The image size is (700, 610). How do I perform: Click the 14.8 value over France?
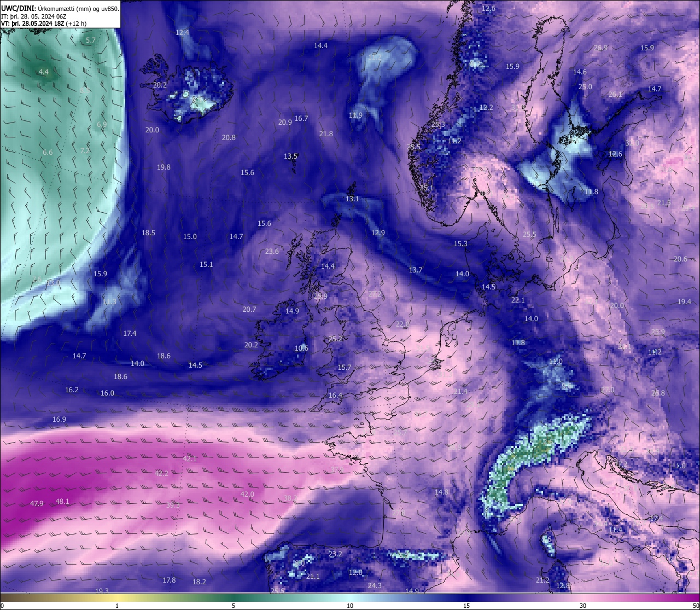tap(441, 492)
